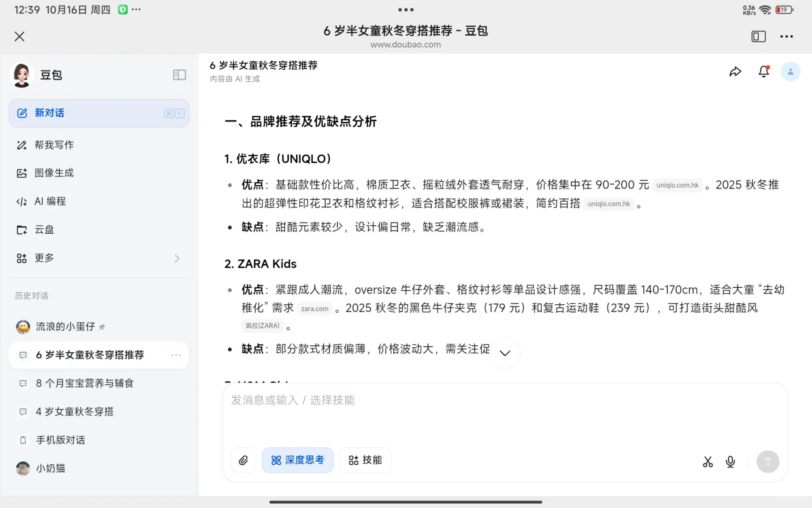Image resolution: width=812 pixels, height=508 pixels.
Task: Click the 1. 优衣库（UNIQLO）heading
Action: 278,159
